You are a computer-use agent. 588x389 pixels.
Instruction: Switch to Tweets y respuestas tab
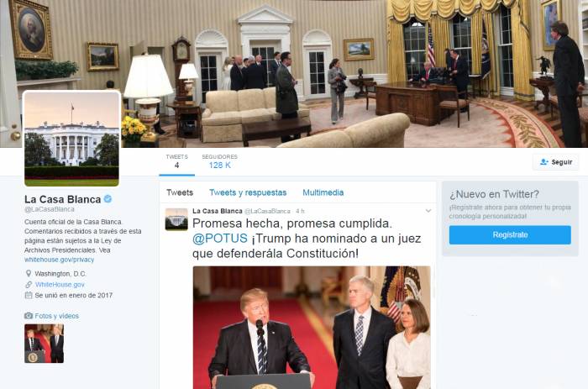click(248, 192)
